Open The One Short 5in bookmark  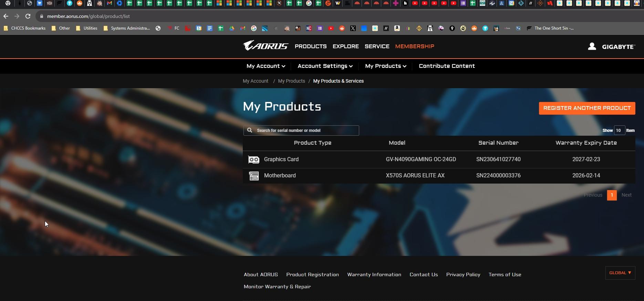tap(550, 28)
